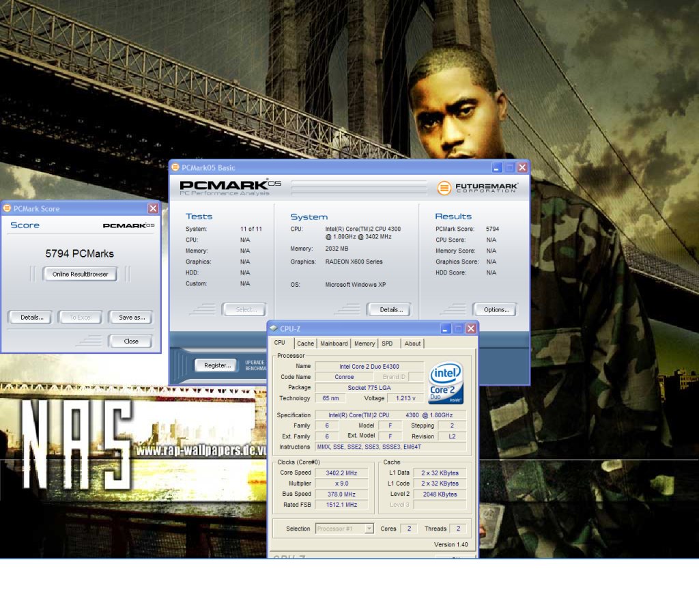The image size is (699, 616).
Task: Close the PCMark05 Basic window
Action: click(x=522, y=168)
